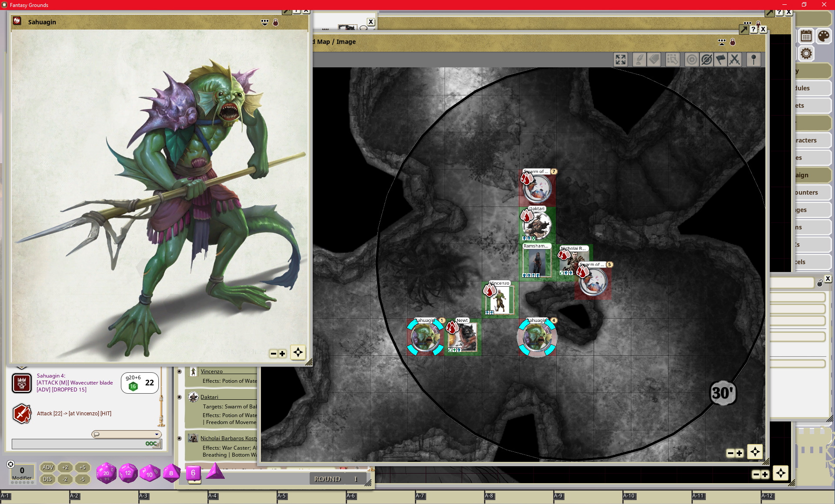The width and height of the screenshot is (835, 504).
Task: Select the eraser tool in map toolbar
Action: coord(654,60)
